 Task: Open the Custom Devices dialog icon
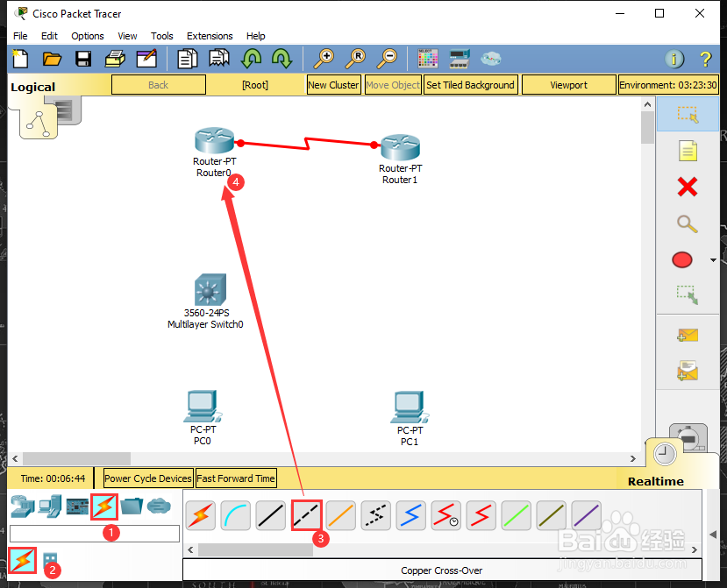460,59
